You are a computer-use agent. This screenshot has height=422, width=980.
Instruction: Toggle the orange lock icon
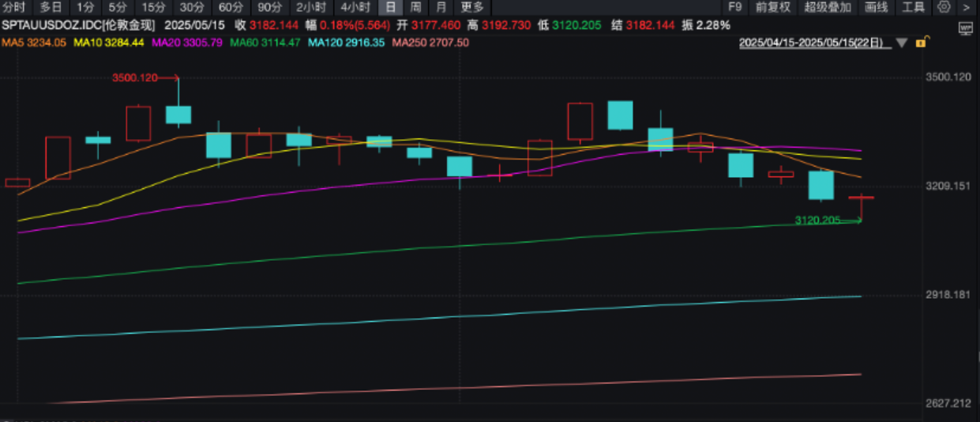[921, 43]
